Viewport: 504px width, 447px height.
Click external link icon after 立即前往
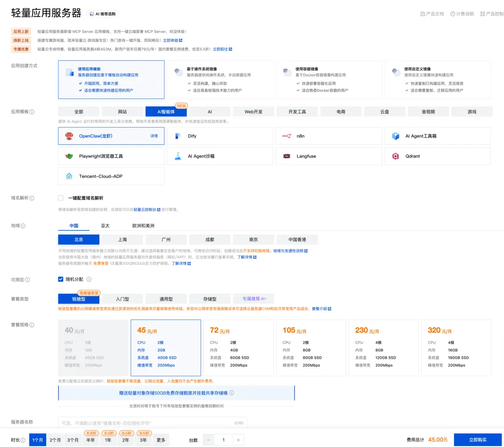(x=231, y=49)
